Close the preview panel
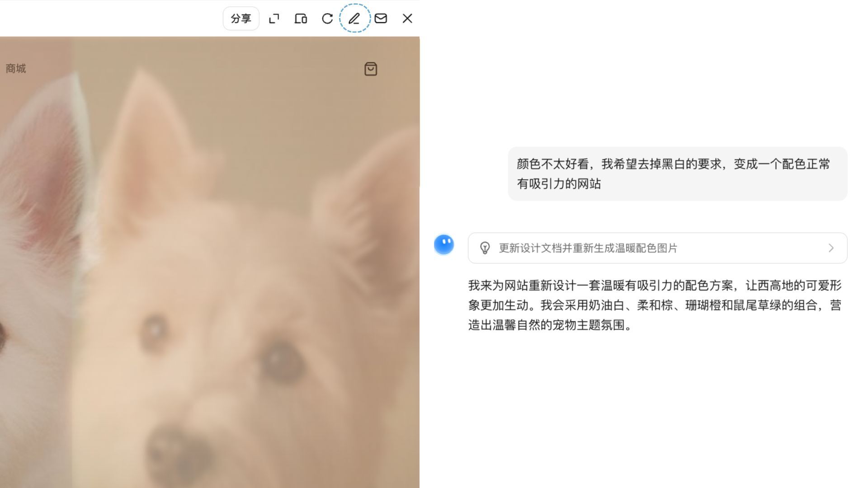The width and height of the screenshot is (868, 488). tap(407, 19)
